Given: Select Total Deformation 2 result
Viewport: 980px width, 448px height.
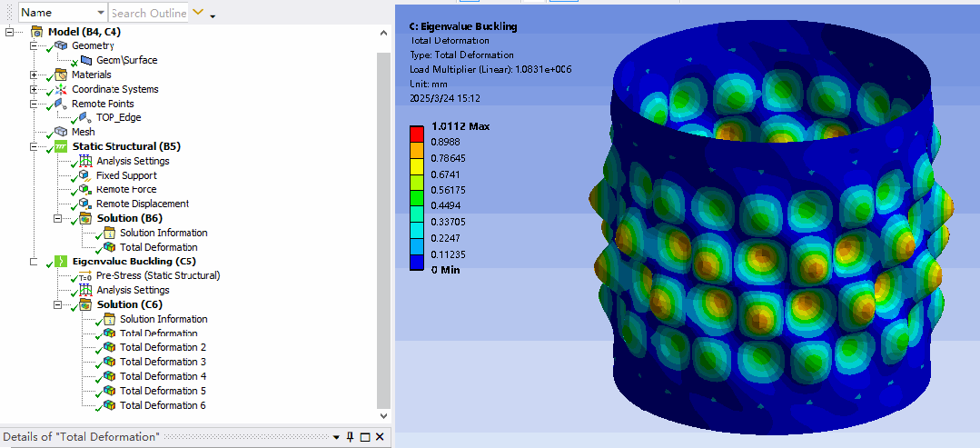Looking at the screenshot, I should click(x=163, y=347).
